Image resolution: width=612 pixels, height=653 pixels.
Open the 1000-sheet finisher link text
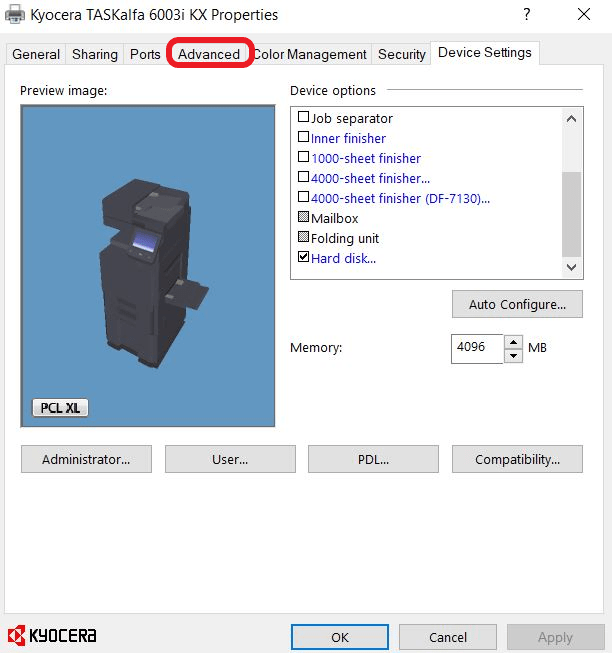[x=366, y=158]
